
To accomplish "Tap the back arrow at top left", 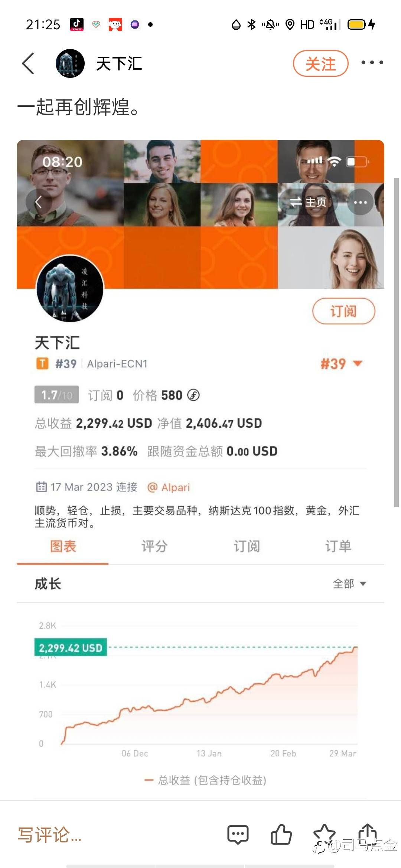I will (28, 63).
